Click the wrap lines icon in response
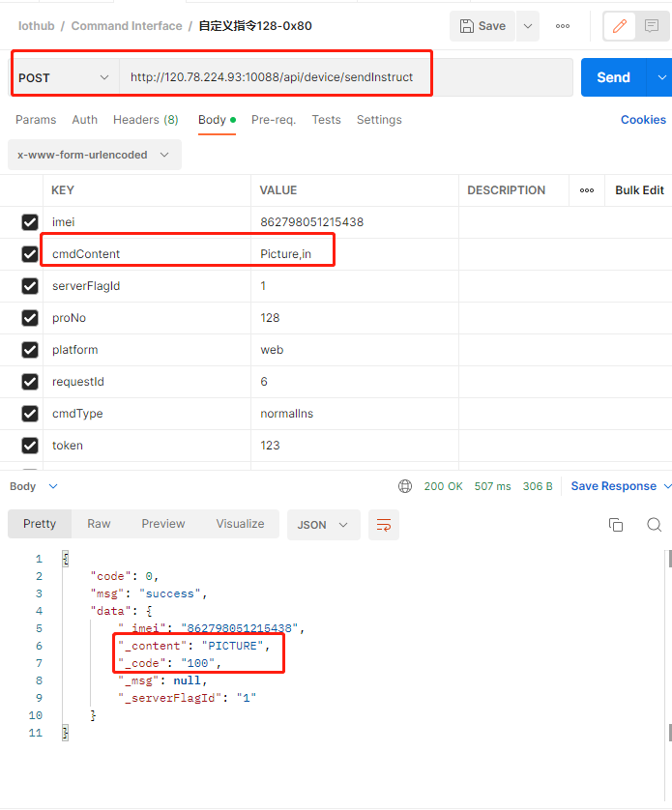672x810 pixels. tap(384, 525)
